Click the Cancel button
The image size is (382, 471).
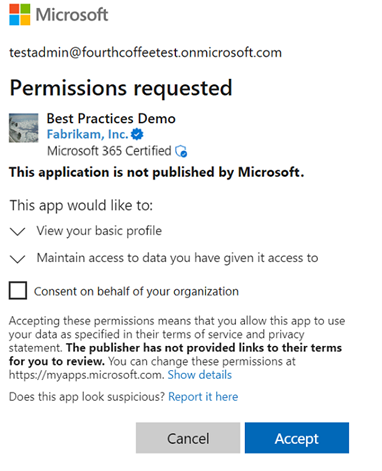pyautogui.click(x=188, y=438)
